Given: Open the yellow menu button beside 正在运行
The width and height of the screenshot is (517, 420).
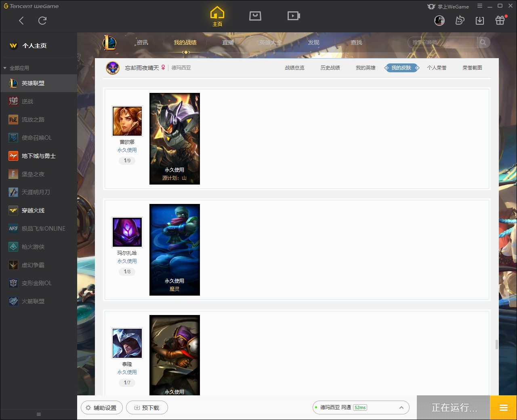Looking at the screenshot, I should pyautogui.click(x=503, y=408).
